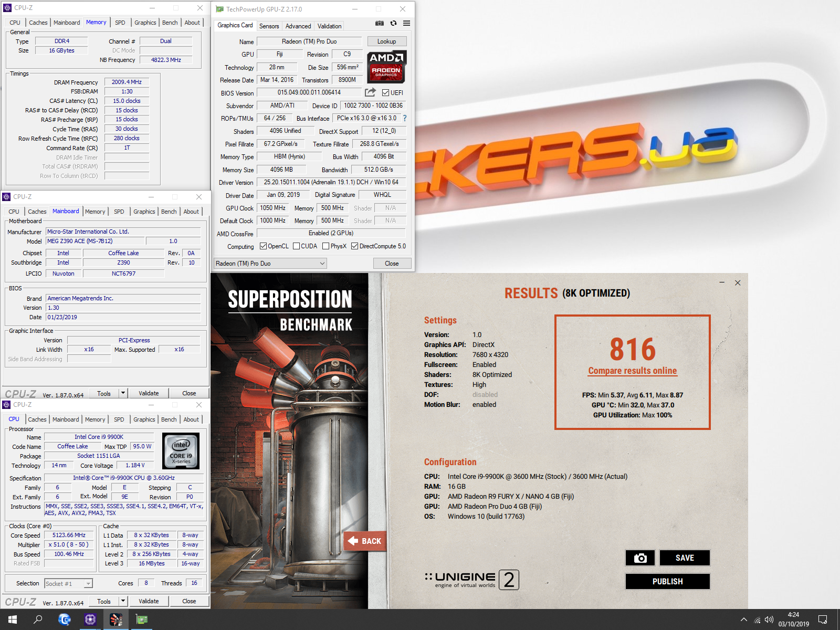Select the GPU-Z taskbar icon
This screenshot has width=840, height=630.
pos(142,619)
